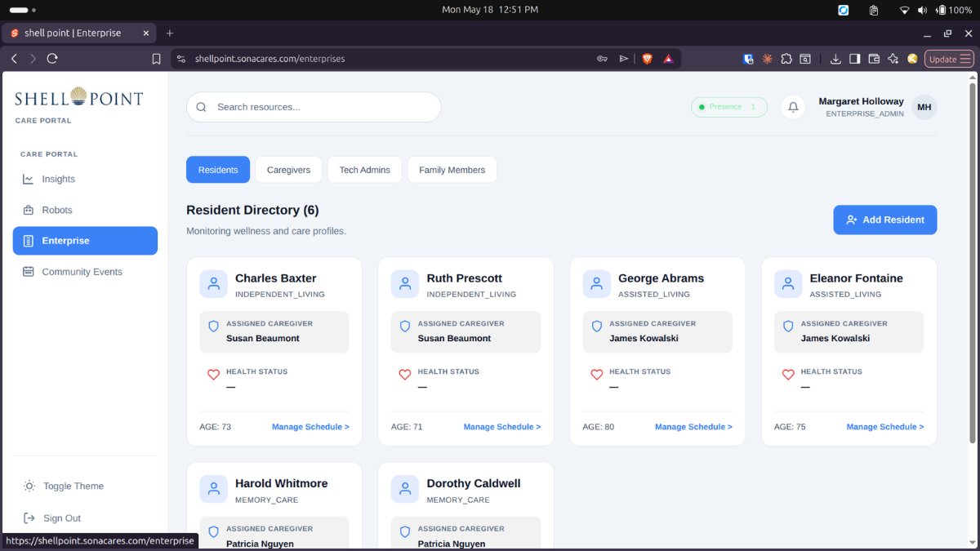Switch to the Residents tab
Screen dimensions: 980x551
[218, 170]
